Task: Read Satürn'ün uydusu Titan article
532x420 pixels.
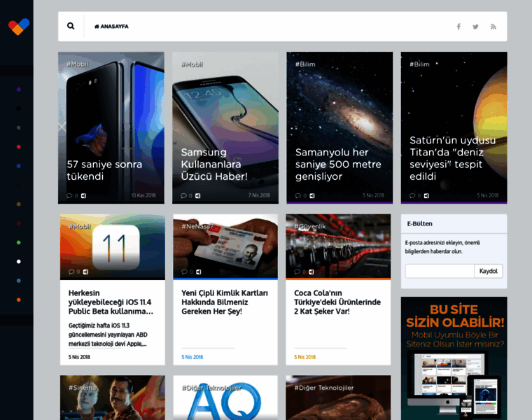Action: (x=453, y=158)
